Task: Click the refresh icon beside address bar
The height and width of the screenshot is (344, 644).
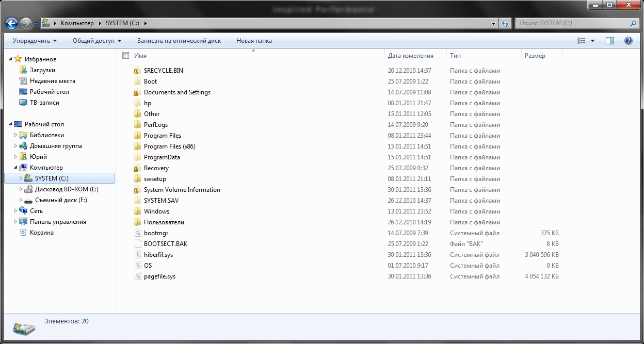Action: tap(505, 23)
